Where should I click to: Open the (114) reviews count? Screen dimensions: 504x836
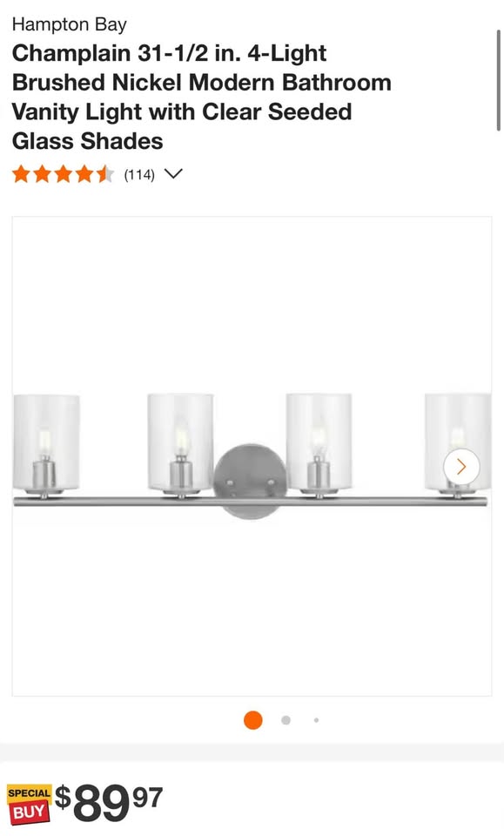pos(139,174)
